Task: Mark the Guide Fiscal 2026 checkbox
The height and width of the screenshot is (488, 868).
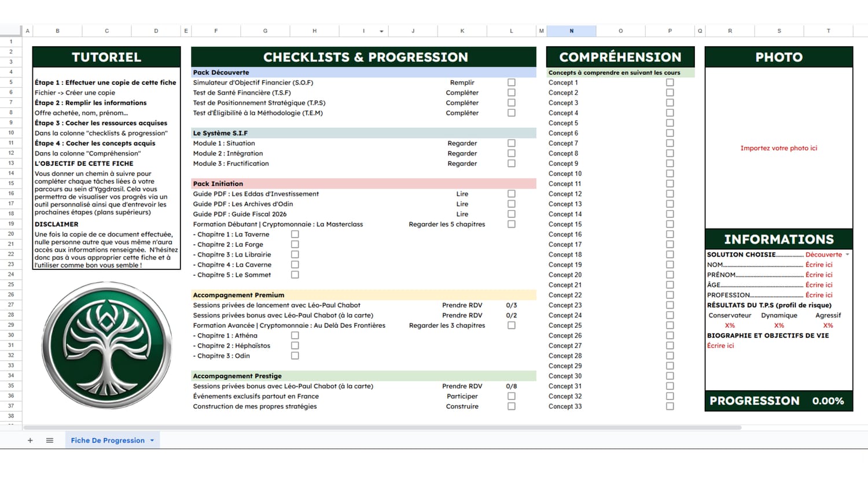Action: pyautogui.click(x=512, y=215)
